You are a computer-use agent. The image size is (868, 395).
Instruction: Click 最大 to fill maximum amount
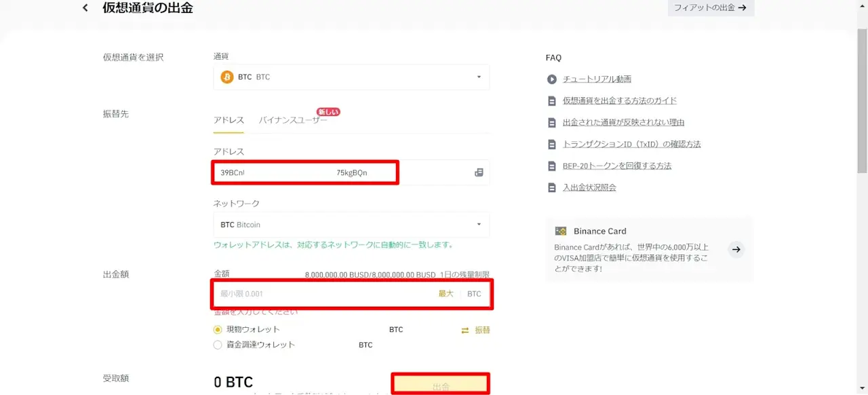446,294
